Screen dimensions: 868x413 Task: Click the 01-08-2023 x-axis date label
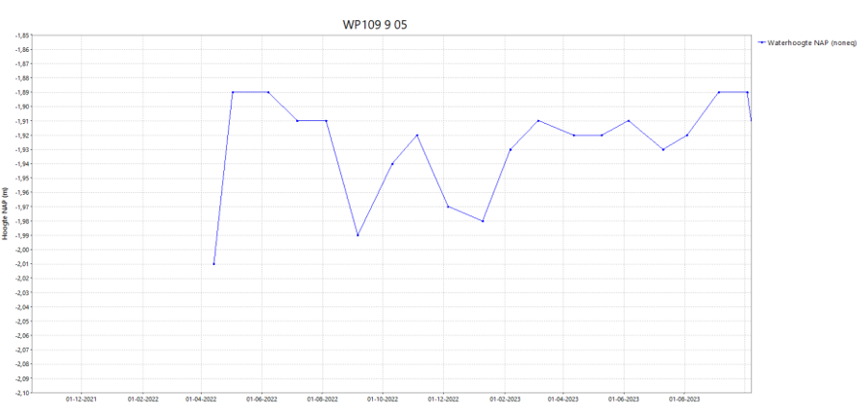pyautogui.click(x=683, y=399)
